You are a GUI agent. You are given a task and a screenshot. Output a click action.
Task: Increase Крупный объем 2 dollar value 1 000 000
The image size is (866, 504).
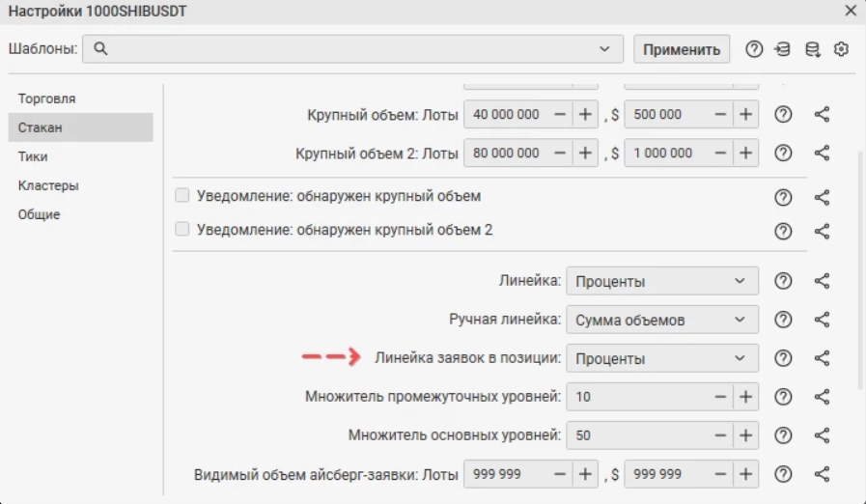745,154
